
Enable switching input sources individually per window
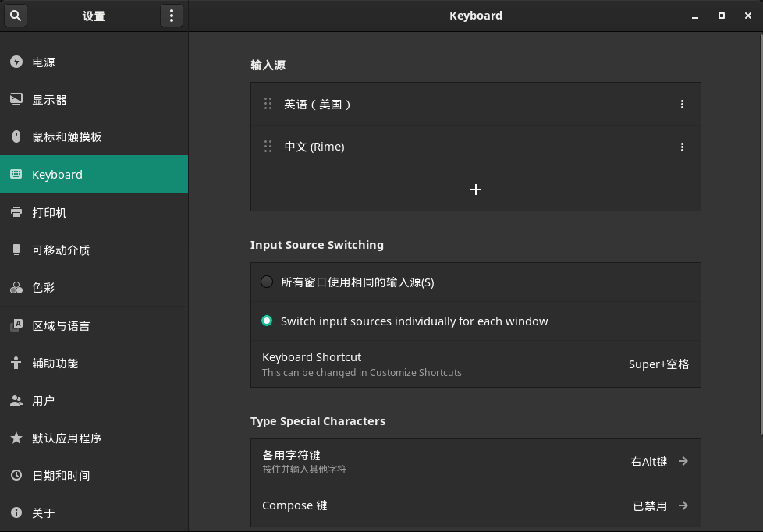[x=266, y=321]
